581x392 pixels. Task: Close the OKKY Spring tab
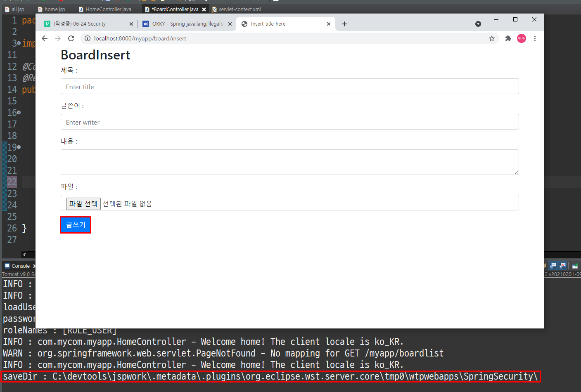coord(230,24)
